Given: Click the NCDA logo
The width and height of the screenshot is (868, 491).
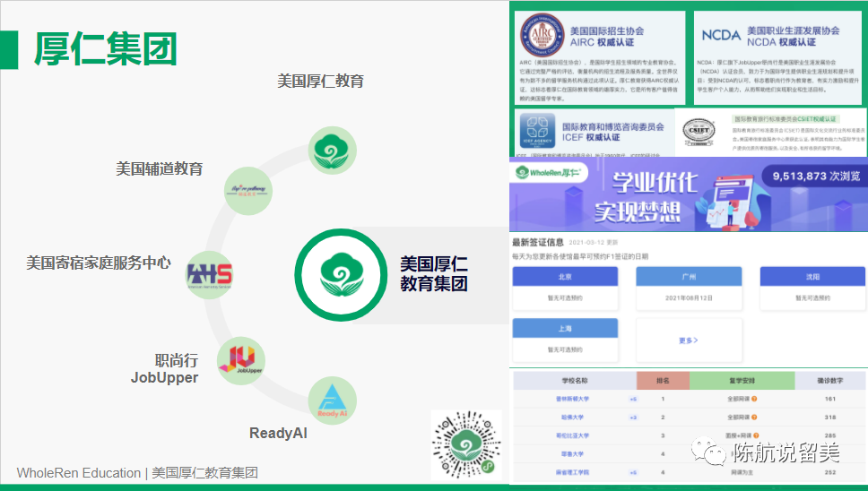Looking at the screenshot, I should coord(720,36).
